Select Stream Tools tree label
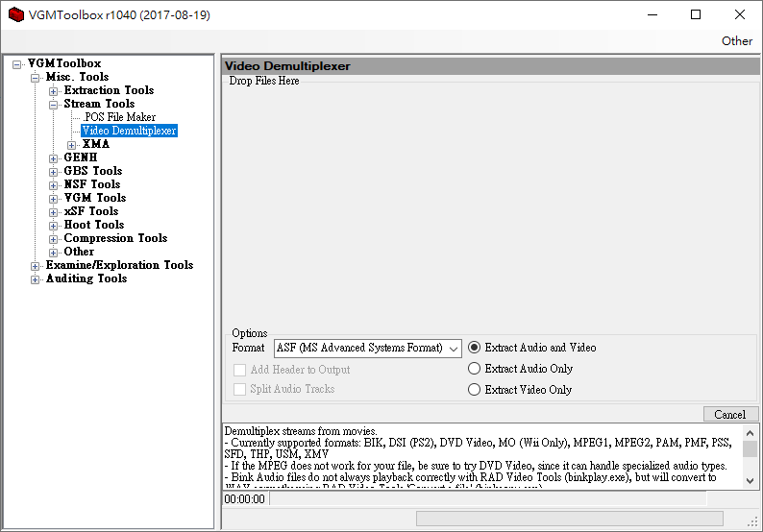The height and width of the screenshot is (532, 763). [x=99, y=104]
